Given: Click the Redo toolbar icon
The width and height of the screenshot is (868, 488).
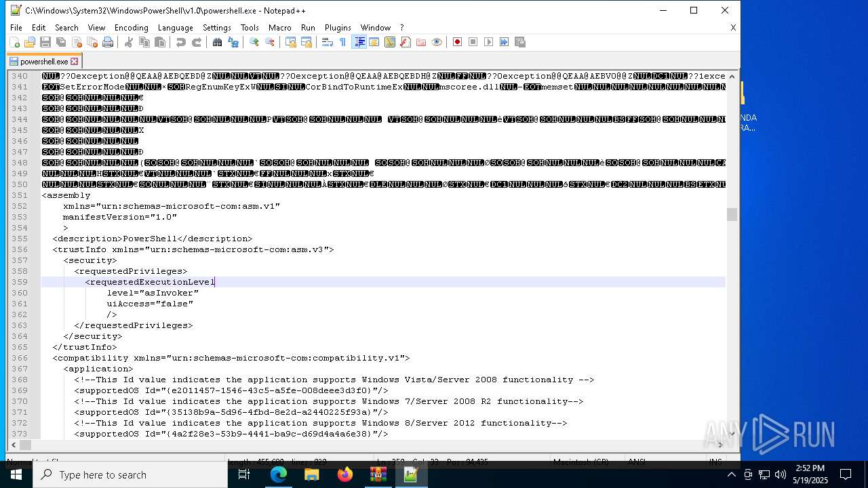Looking at the screenshot, I should click(x=197, y=42).
